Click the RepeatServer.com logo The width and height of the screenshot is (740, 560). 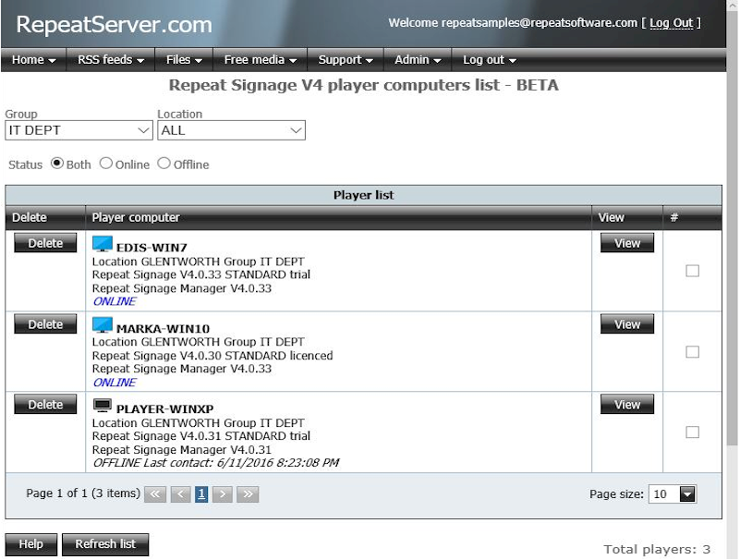point(114,25)
